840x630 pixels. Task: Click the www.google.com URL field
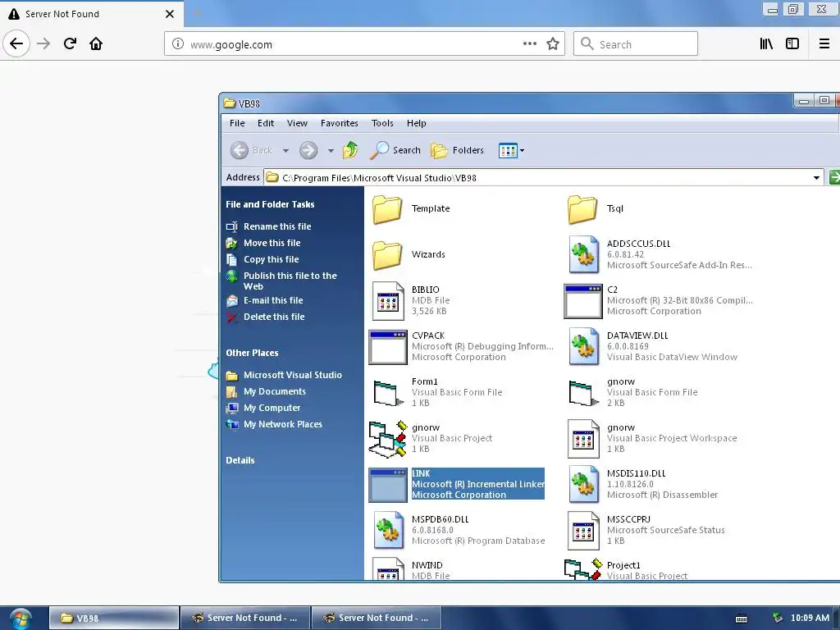364,44
